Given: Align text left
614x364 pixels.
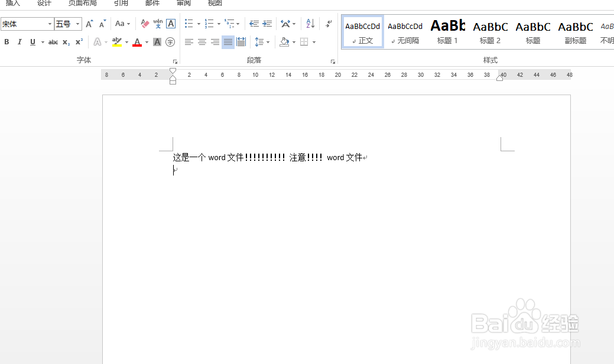Looking at the screenshot, I should click(189, 42).
